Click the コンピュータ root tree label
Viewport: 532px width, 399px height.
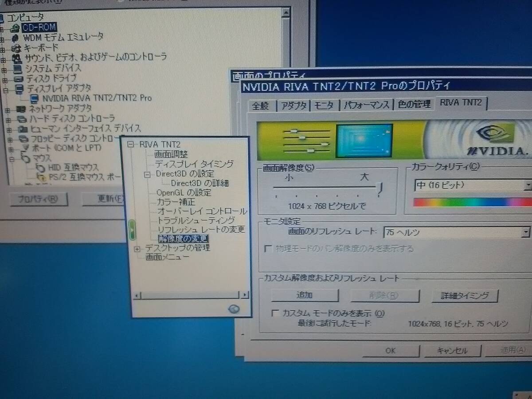pyautogui.click(x=25, y=17)
